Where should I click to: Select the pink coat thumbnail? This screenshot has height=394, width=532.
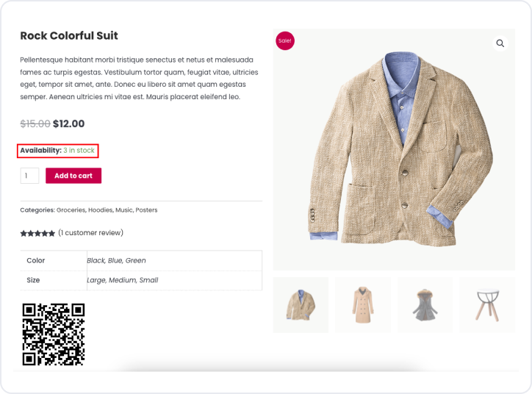362,304
